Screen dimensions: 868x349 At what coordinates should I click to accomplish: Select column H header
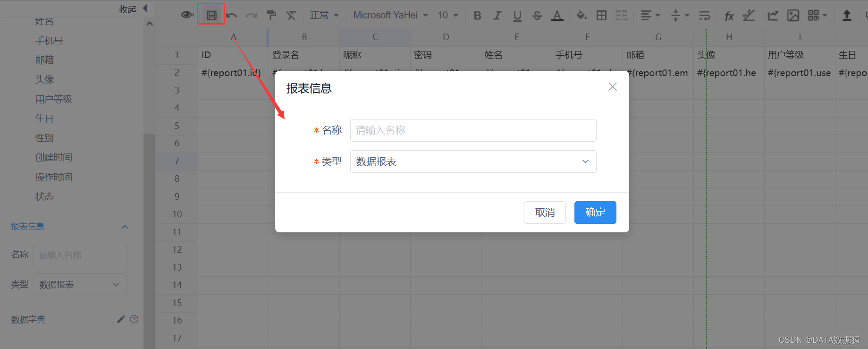pyautogui.click(x=729, y=37)
